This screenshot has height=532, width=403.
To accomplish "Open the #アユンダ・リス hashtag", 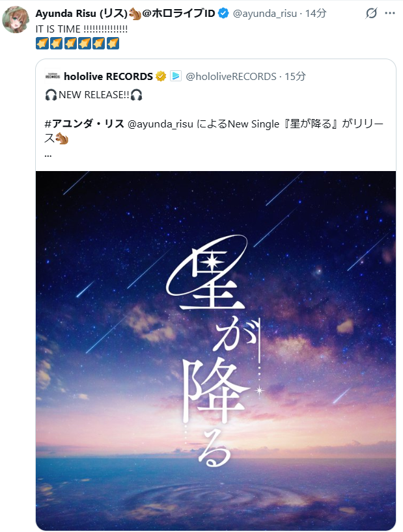I will pyautogui.click(x=85, y=124).
